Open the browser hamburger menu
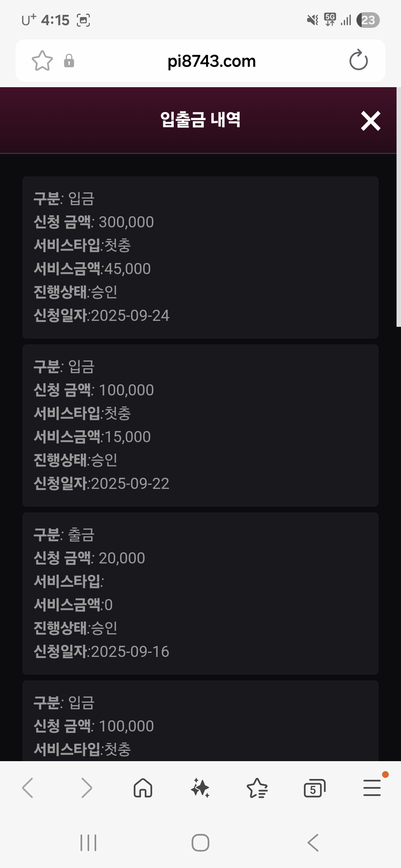 coord(372,788)
